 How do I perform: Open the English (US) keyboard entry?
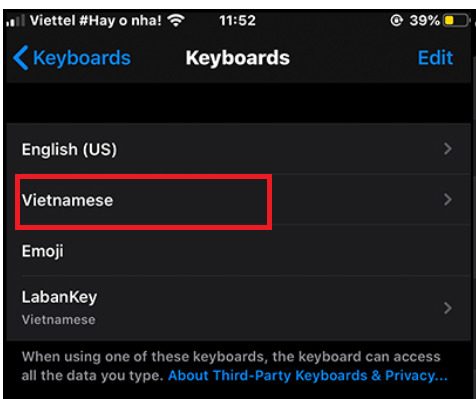point(238,149)
